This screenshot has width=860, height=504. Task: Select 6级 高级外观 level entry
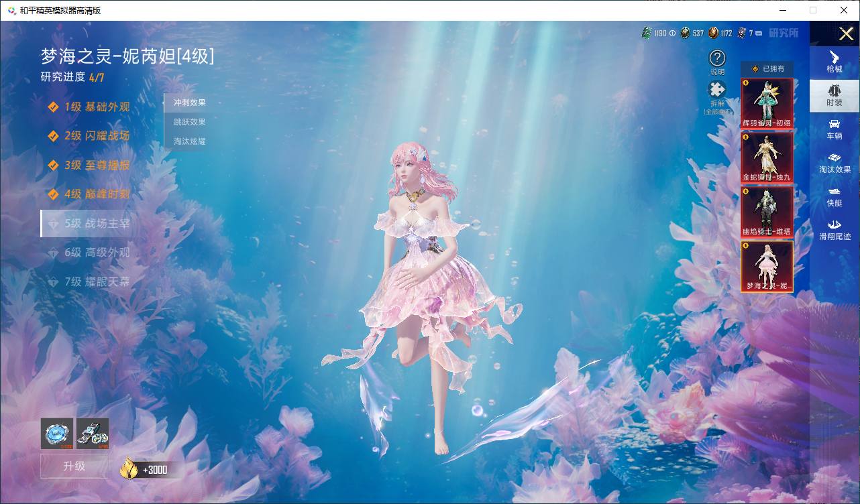click(x=89, y=253)
